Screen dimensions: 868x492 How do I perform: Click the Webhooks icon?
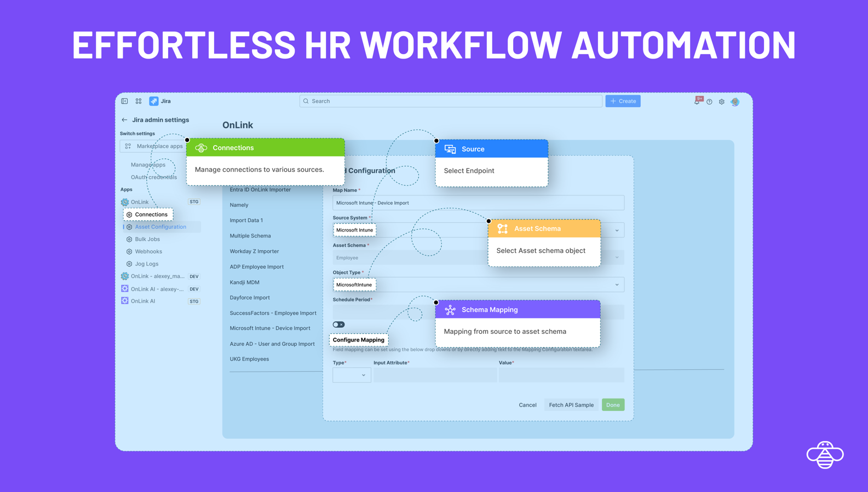tap(129, 252)
